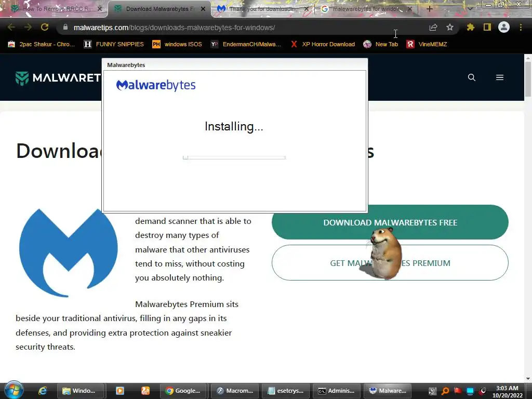Click the Malwarebytes logo in installer
532x399 pixels.
click(156, 85)
